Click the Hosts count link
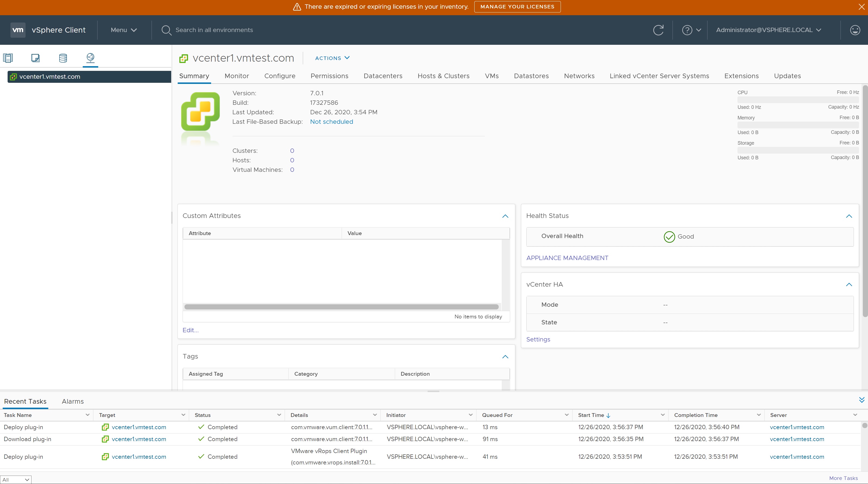This screenshot has height=484, width=868. [292, 160]
